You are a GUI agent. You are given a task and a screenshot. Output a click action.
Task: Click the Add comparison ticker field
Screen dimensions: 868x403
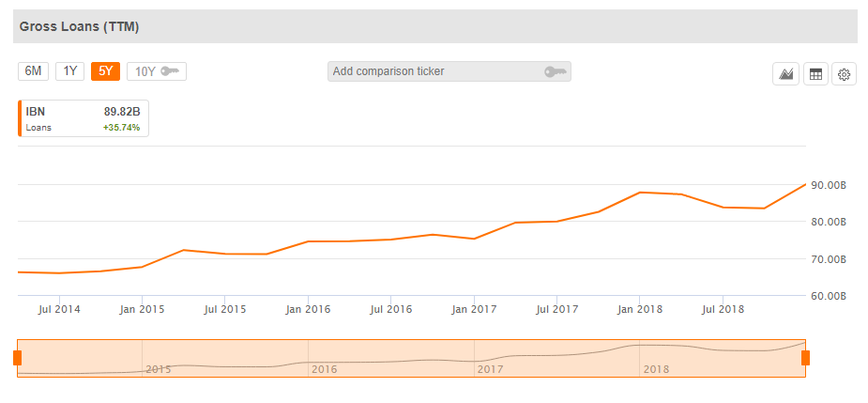(x=449, y=71)
